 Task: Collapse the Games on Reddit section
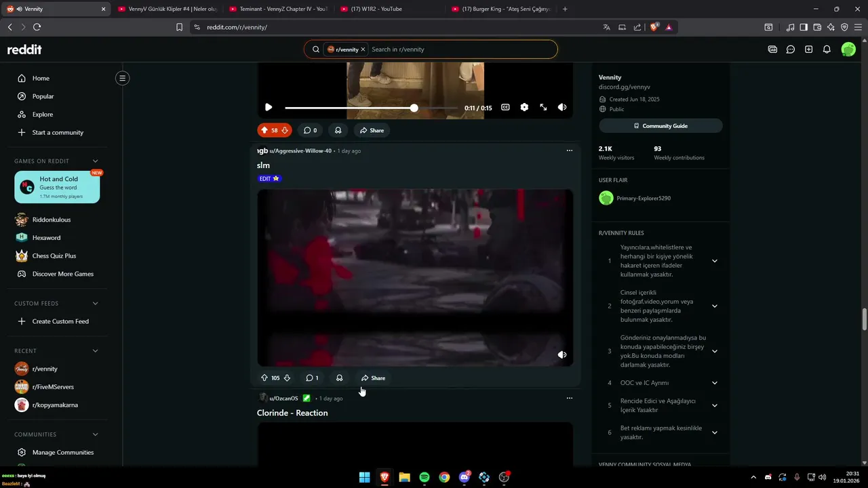pyautogui.click(x=95, y=161)
